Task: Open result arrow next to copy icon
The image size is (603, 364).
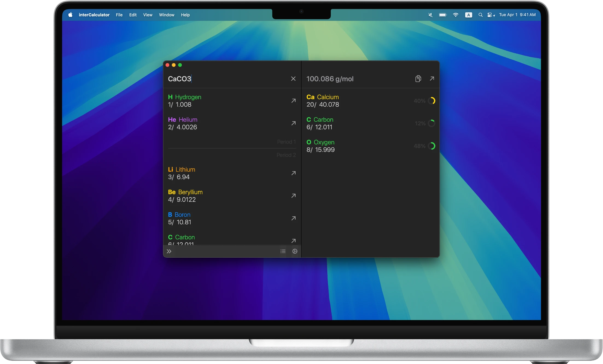Action: (432, 79)
